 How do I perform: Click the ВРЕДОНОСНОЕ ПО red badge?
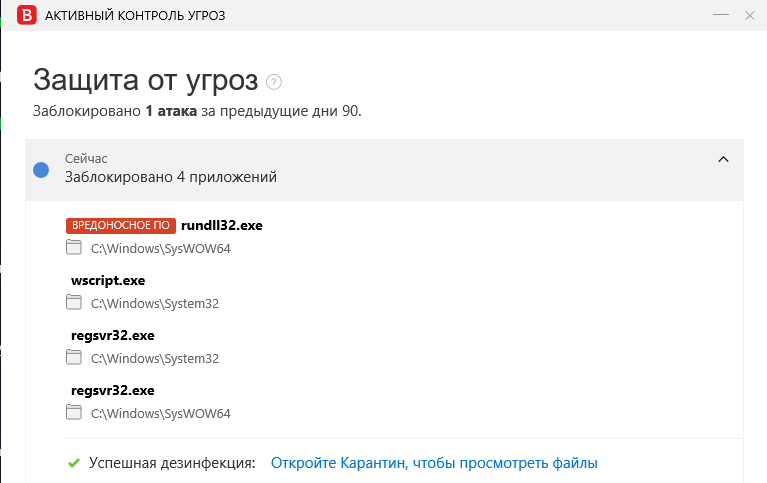coord(121,226)
